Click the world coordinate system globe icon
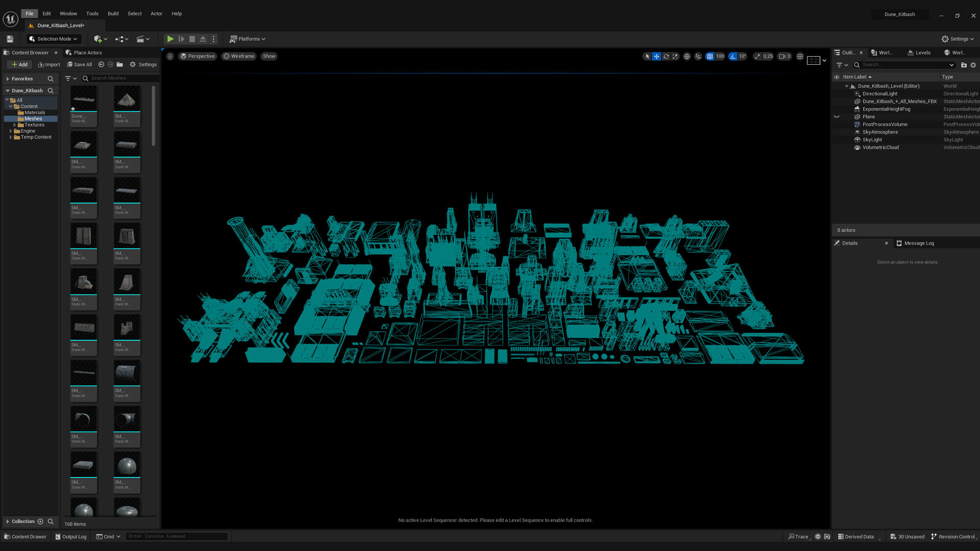 pyautogui.click(x=687, y=57)
